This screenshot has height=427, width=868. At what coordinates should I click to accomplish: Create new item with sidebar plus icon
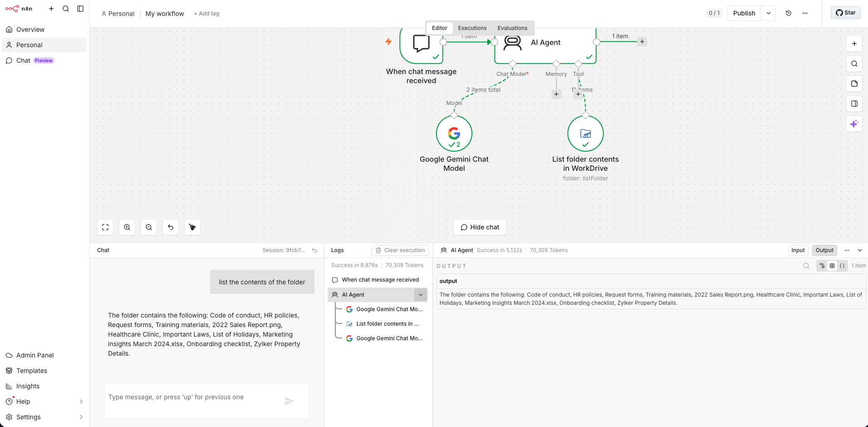[x=51, y=9]
